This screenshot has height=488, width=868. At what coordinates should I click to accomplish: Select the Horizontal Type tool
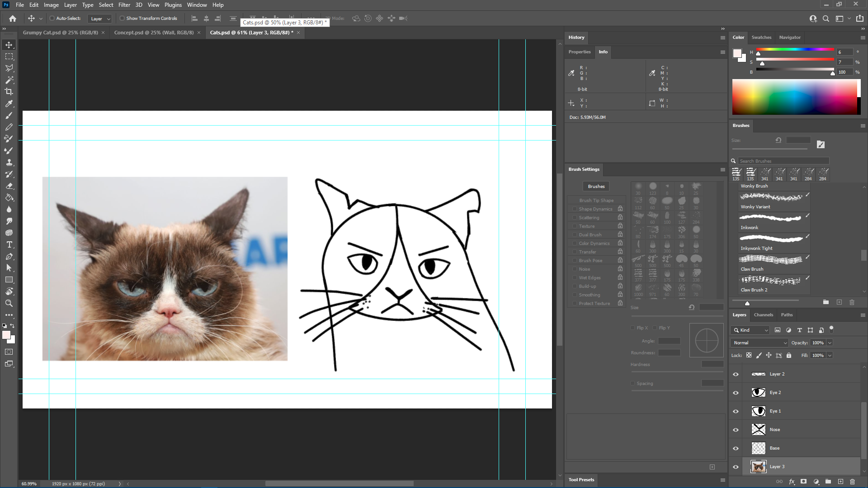tap(9, 244)
